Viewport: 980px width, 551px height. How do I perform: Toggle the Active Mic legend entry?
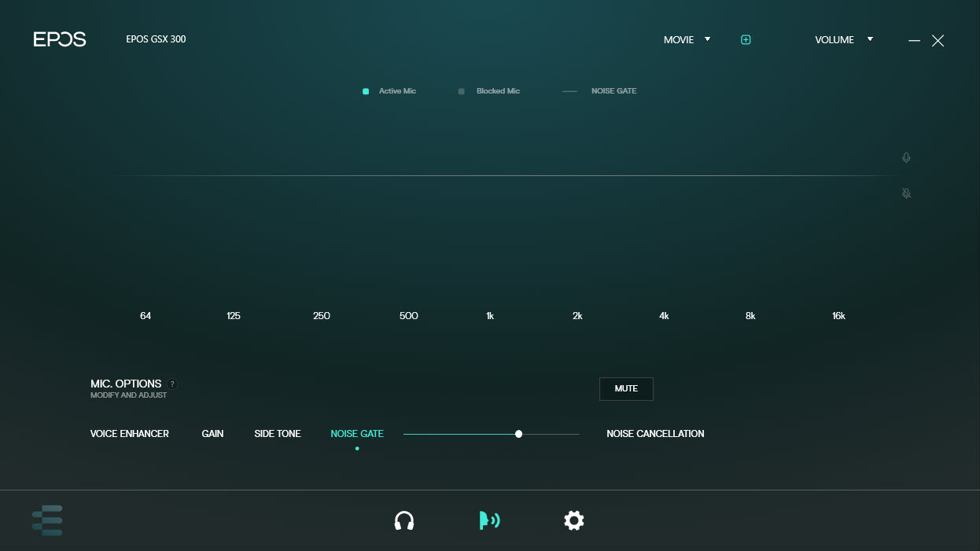[x=389, y=91]
